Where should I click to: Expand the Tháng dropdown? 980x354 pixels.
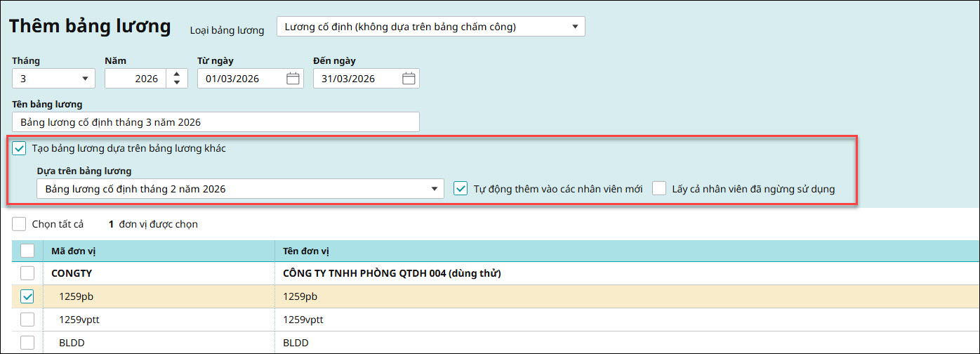(85, 79)
